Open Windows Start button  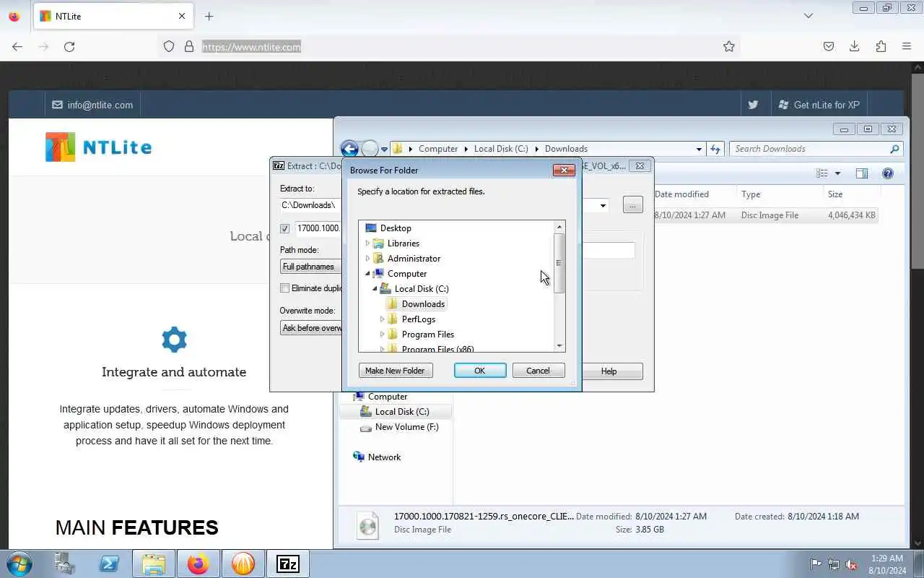click(x=19, y=564)
